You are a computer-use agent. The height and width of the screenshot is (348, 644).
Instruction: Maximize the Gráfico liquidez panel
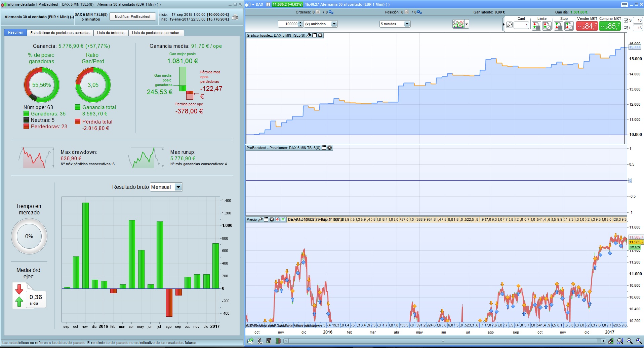(315, 35)
